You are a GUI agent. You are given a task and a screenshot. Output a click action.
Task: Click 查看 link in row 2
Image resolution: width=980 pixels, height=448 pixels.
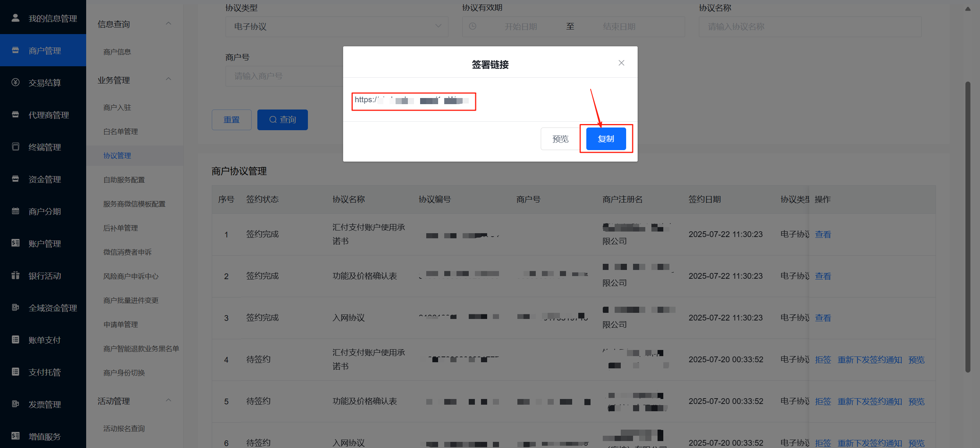pos(823,276)
